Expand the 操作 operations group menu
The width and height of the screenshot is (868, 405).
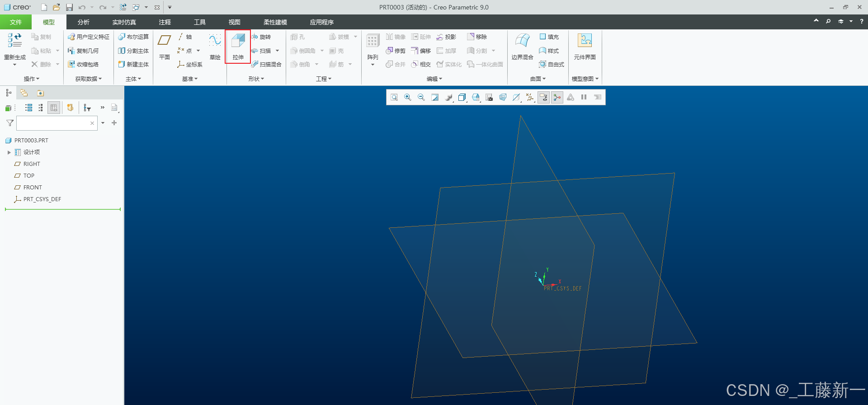pyautogui.click(x=31, y=79)
